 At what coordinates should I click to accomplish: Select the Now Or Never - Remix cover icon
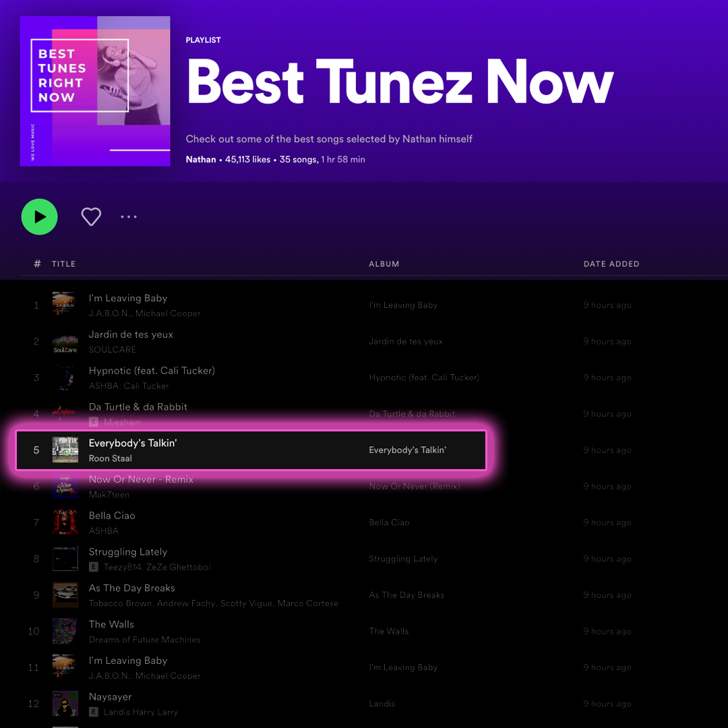click(x=65, y=486)
